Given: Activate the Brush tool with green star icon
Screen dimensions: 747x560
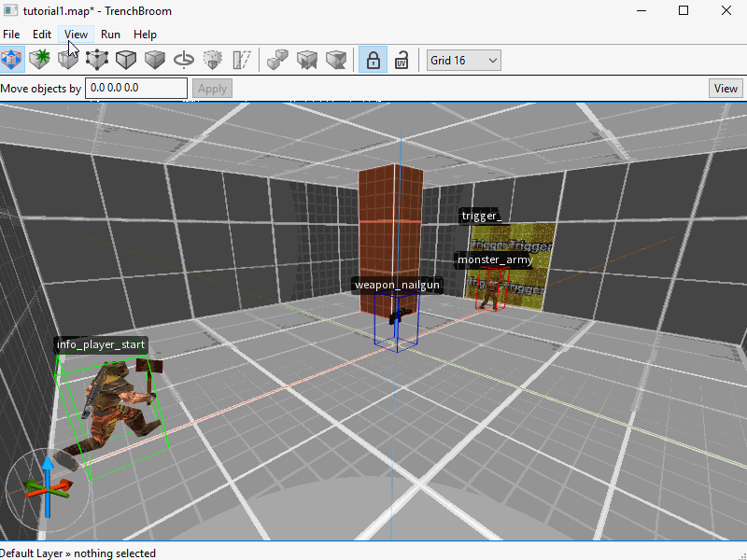Looking at the screenshot, I should [x=41, y=59].
